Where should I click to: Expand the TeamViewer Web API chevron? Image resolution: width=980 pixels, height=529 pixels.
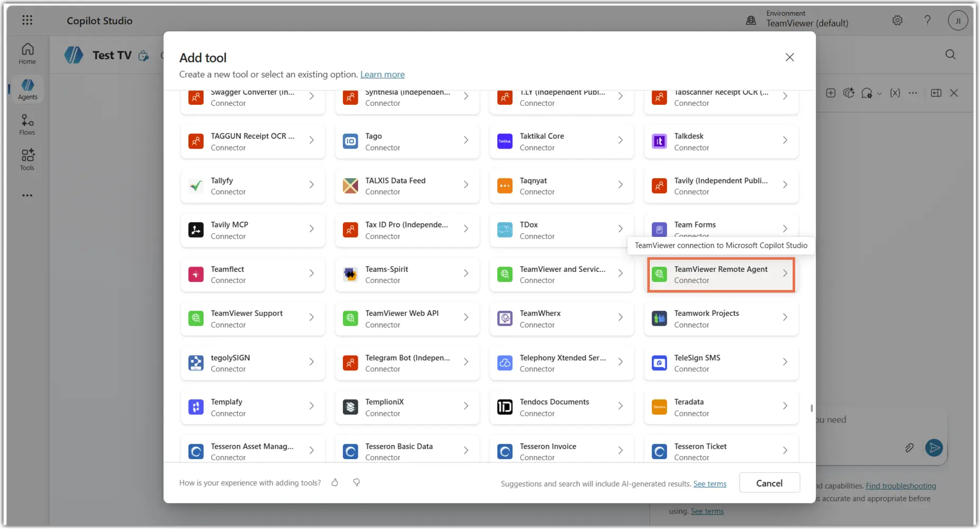pyautogui.click(x=466, y=317)
